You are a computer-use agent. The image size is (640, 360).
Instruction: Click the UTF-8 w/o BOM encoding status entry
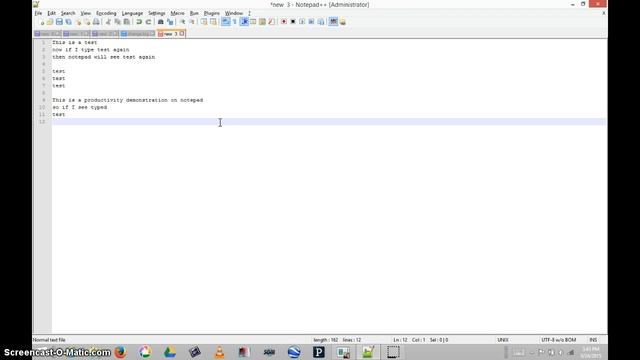point(558,340)
